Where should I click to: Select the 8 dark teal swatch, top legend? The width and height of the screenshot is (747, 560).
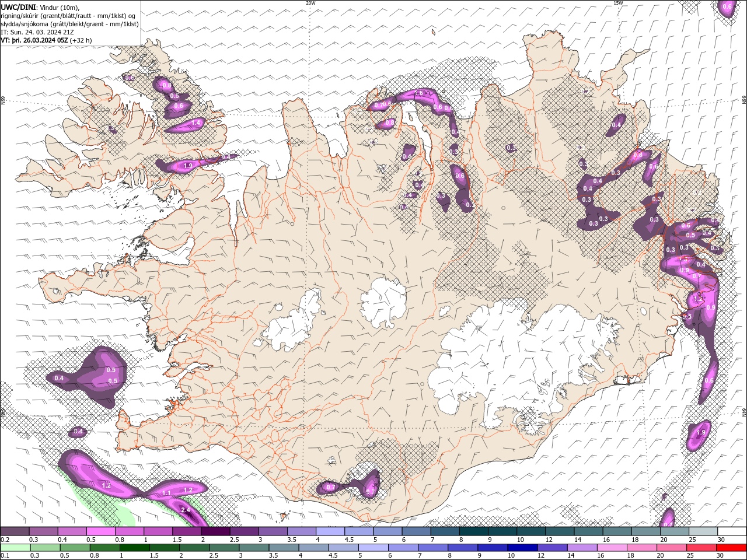pos(474,531)
